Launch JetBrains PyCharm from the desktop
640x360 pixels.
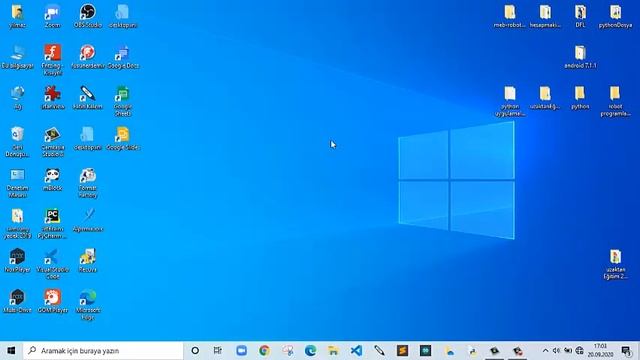coord(52,223)
